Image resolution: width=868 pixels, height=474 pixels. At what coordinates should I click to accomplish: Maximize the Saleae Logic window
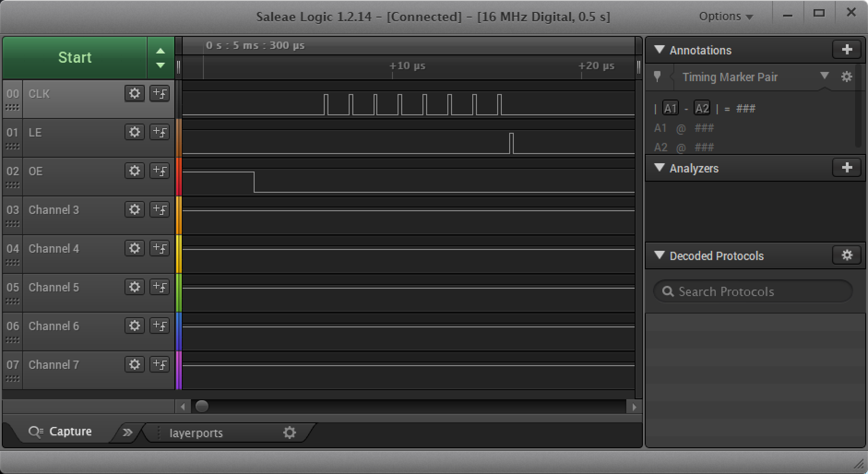click(819, 13)
